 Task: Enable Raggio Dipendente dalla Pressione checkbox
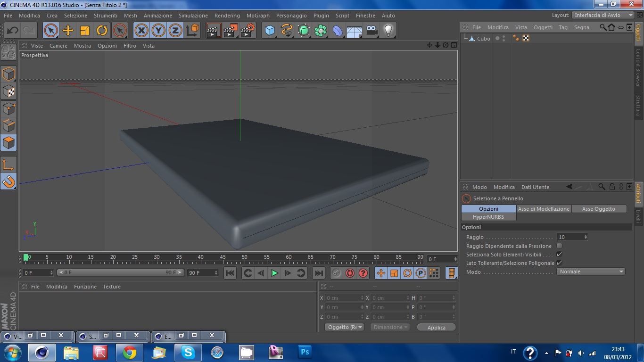pos(559,246)
